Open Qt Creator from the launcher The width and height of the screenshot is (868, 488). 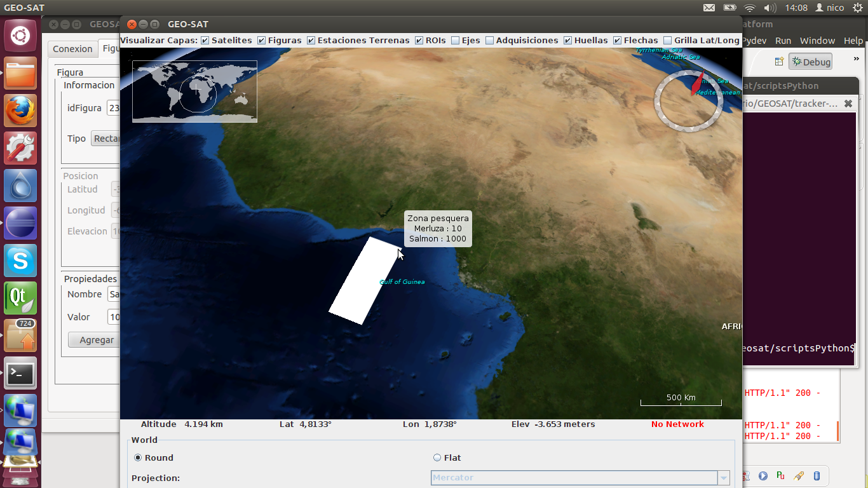[x=20, y=298]
